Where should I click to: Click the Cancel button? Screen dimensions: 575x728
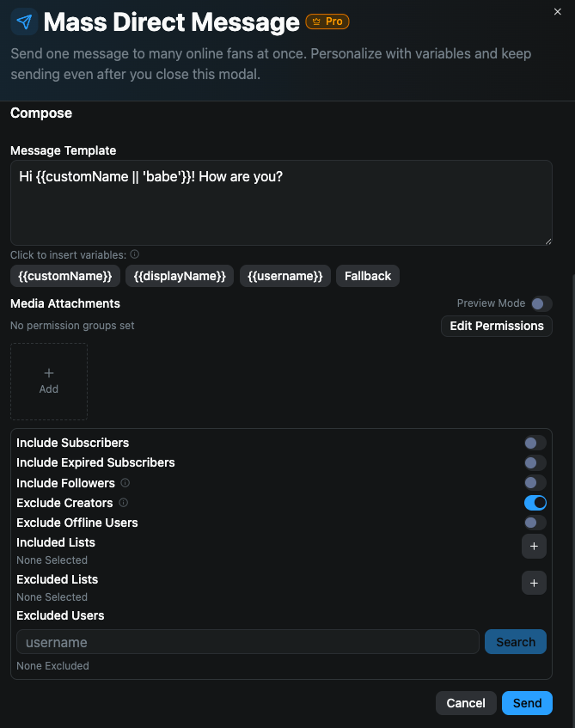pos(466,702)
